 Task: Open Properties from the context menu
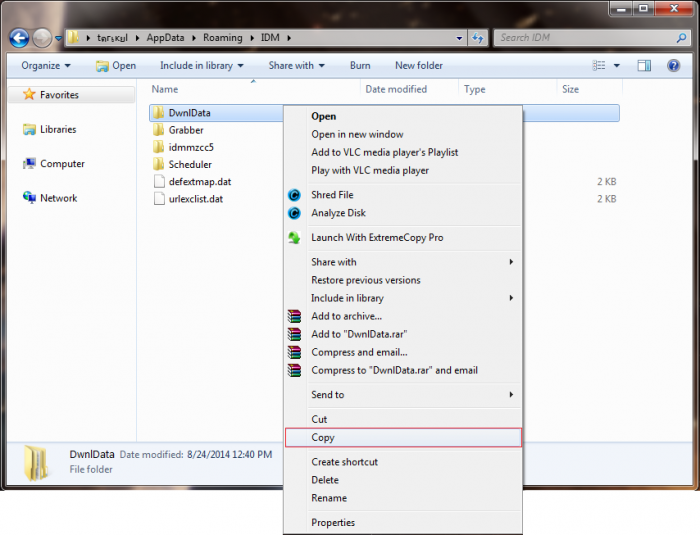pos(333,522)
